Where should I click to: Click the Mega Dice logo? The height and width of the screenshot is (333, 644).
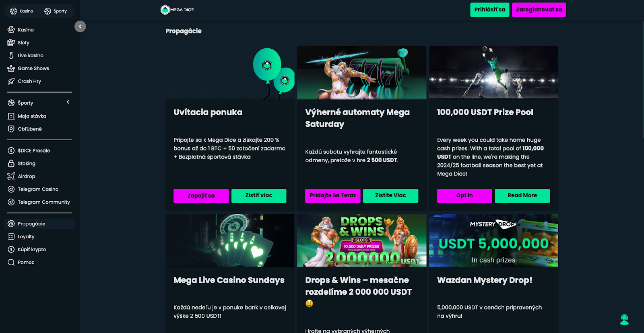click(x=177, y=10)
